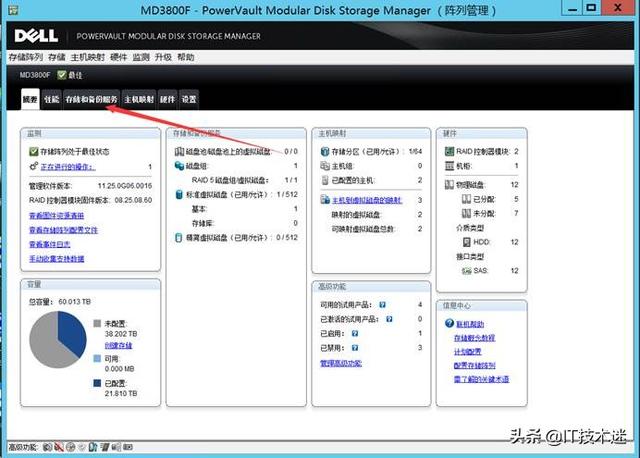Click icon beside 主机到虚拟磁盘的映射 link

point(325,200)
